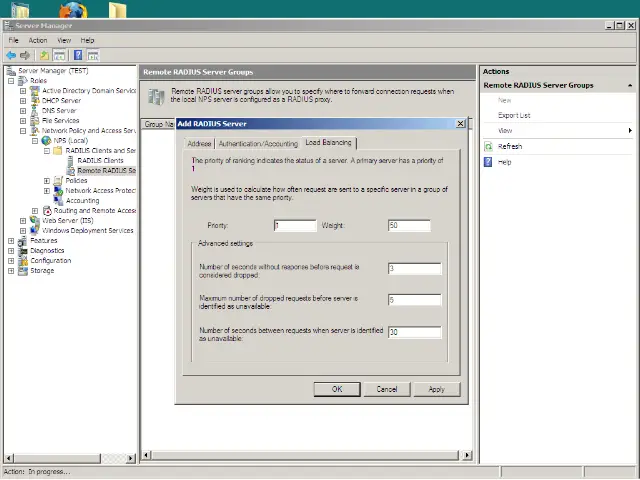
Task: Click OK in Add RADIUS Server dialog
Action: pos(337,389)
